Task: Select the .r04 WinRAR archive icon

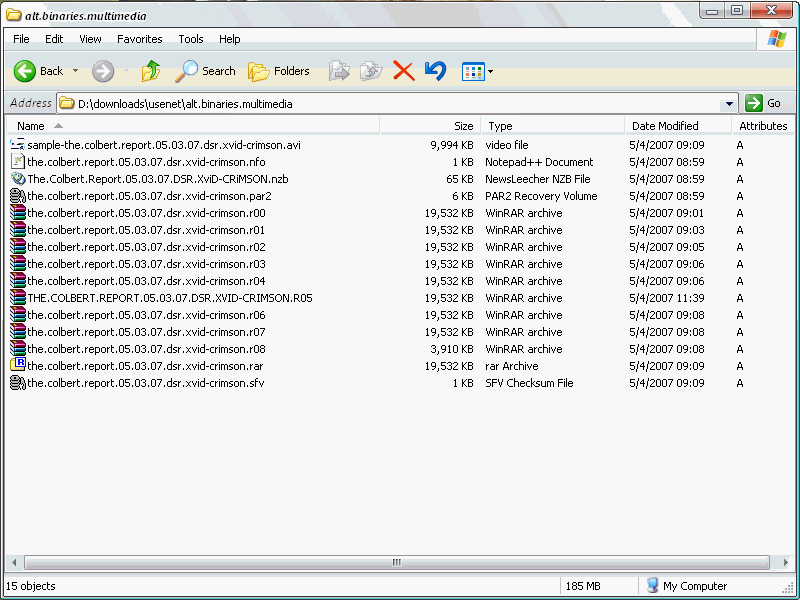Action: tap(18, 281)
